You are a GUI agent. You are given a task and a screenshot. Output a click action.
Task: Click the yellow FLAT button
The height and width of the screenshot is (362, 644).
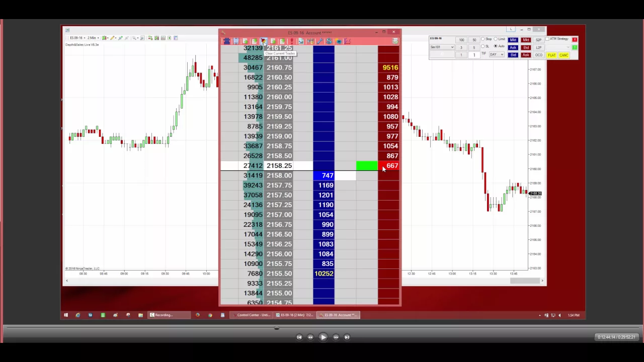[x=551, y=55]
